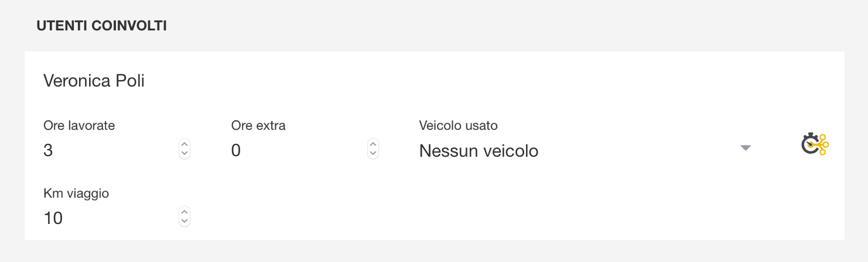
Task: Increase Ore lavorate with the up arrow
Action: [x=184, y=144]
